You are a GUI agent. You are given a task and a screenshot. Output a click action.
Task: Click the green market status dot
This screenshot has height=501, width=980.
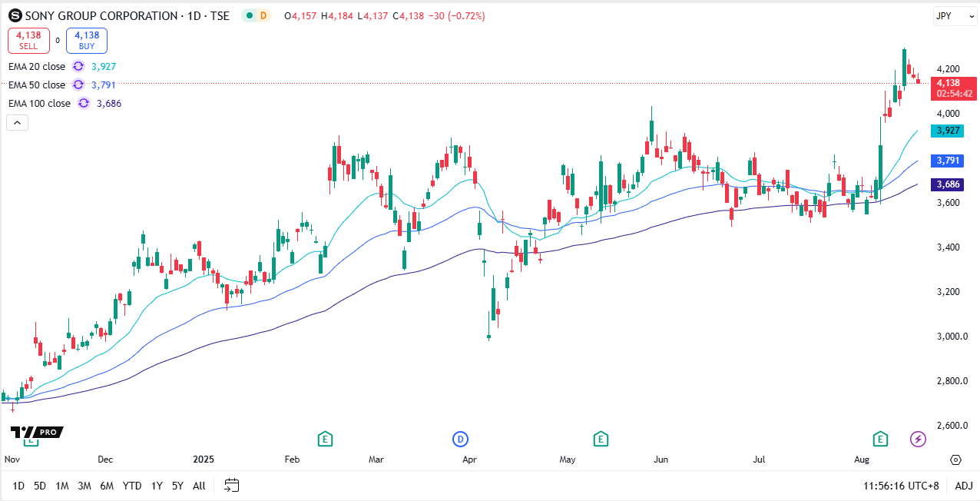click(x=249, y=15)
